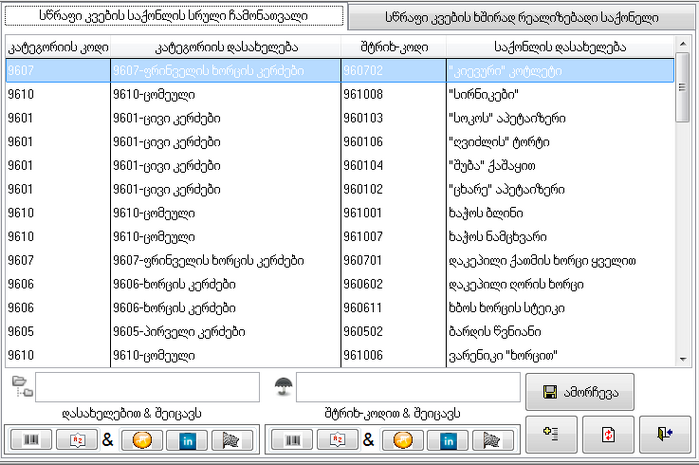This screenshot has height=465, width=699.
Task: Click the checkered flag icon under the name filter
Action: [232, 441]
